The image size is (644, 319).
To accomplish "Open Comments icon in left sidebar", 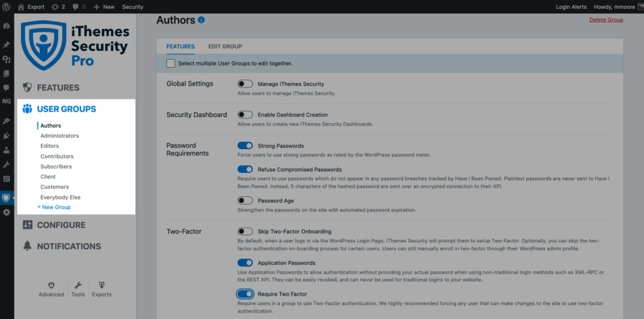I will (6, 87).
